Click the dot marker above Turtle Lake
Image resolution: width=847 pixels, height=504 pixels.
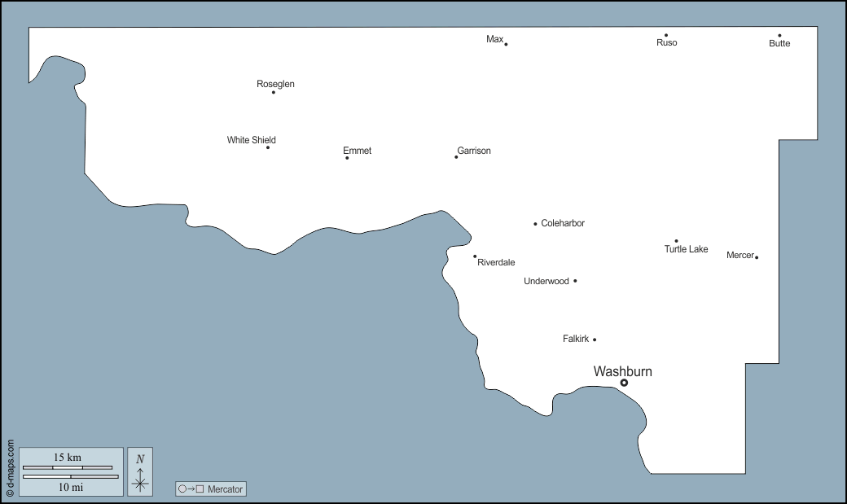coord(676,241)
